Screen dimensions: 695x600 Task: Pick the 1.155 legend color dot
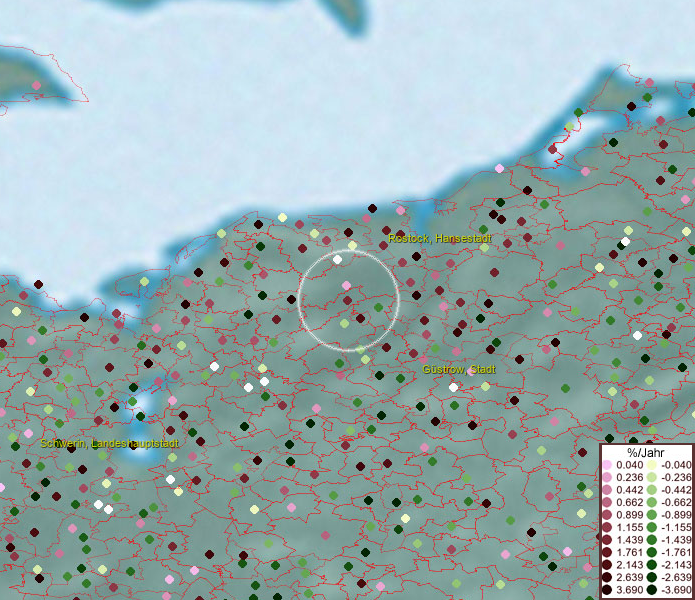click(x=607, y=527)
